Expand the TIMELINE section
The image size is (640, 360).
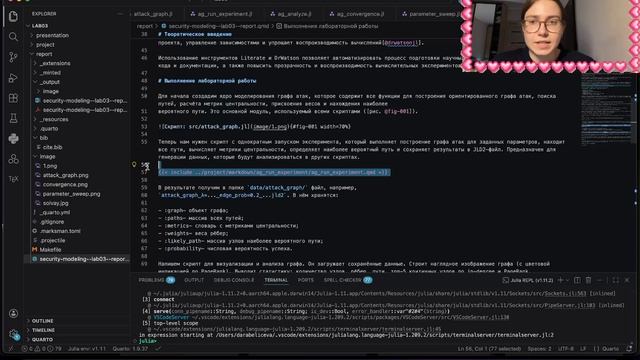pyautogui.click(x=43, y=330)
